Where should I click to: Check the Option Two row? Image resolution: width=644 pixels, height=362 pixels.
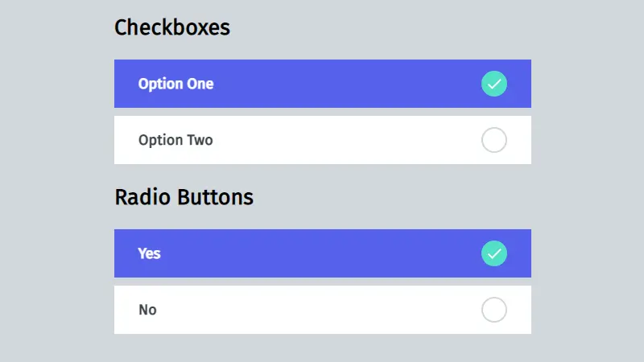pos(323,140)
